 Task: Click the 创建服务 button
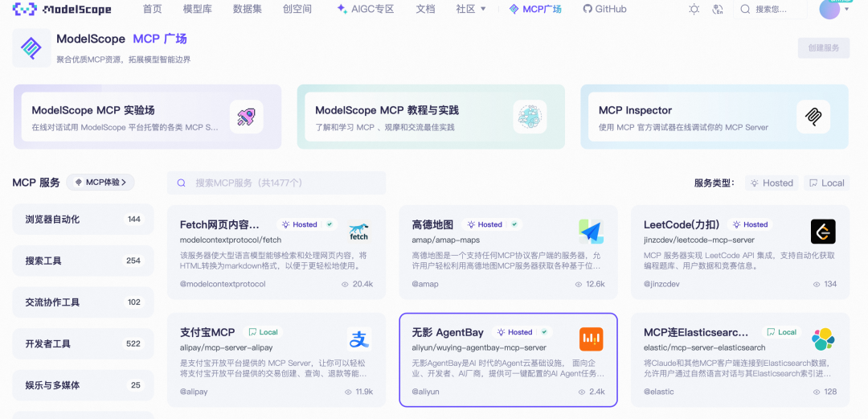click(824, 47)
